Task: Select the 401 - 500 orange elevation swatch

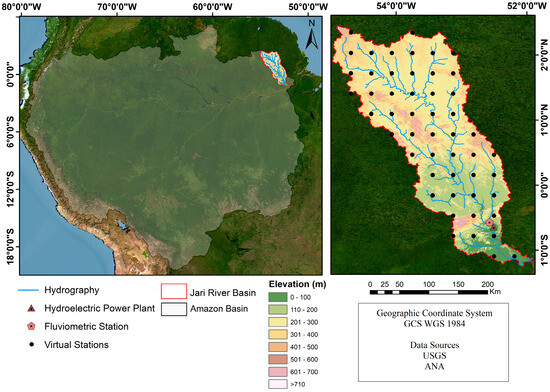Action: (278, 347)
